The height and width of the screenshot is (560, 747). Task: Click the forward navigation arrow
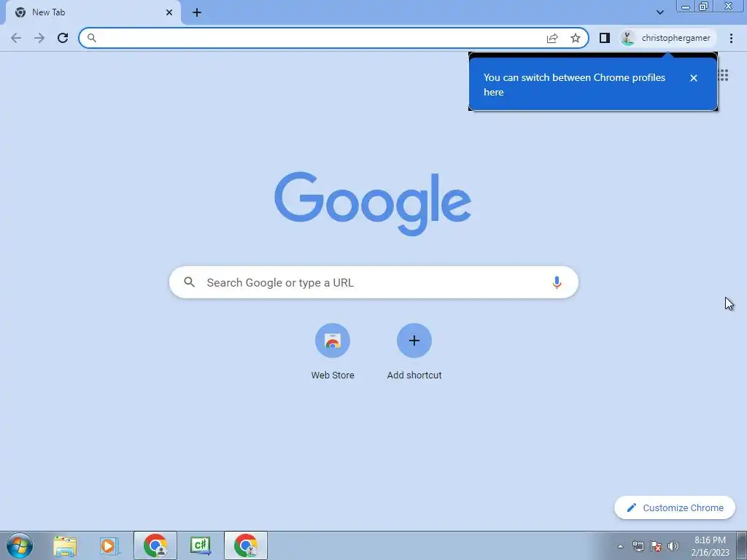click(x=39, y=38)
